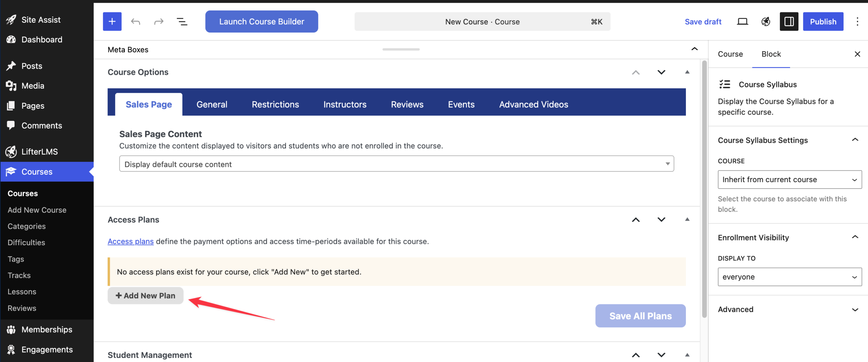
Task: Publish the course
Action: click(823, 22)
